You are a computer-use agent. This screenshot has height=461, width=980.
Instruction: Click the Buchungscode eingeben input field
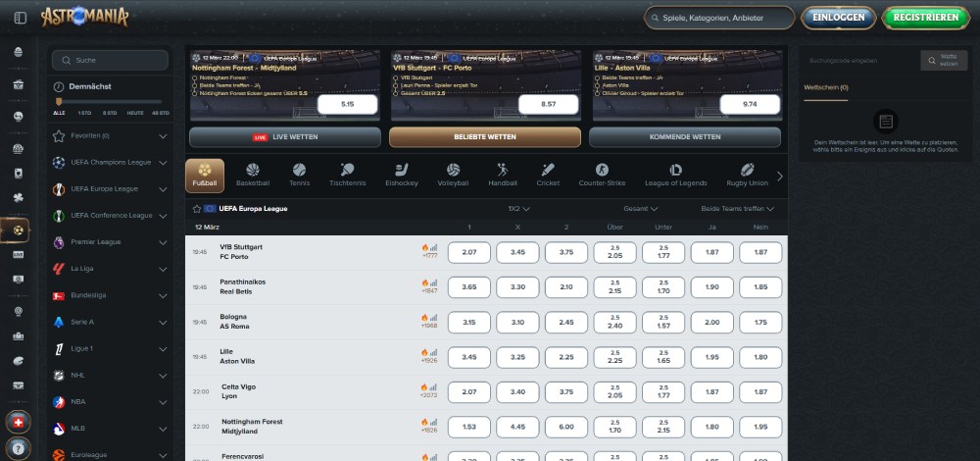857,61
